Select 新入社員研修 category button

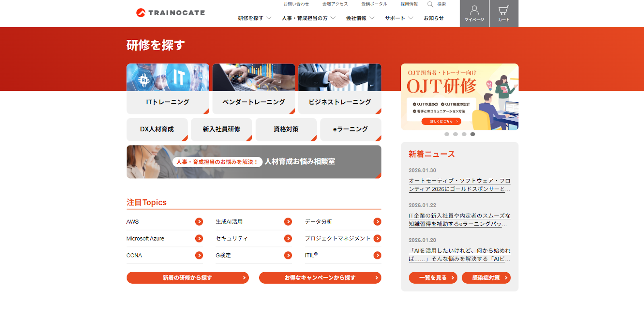point(221,129)
